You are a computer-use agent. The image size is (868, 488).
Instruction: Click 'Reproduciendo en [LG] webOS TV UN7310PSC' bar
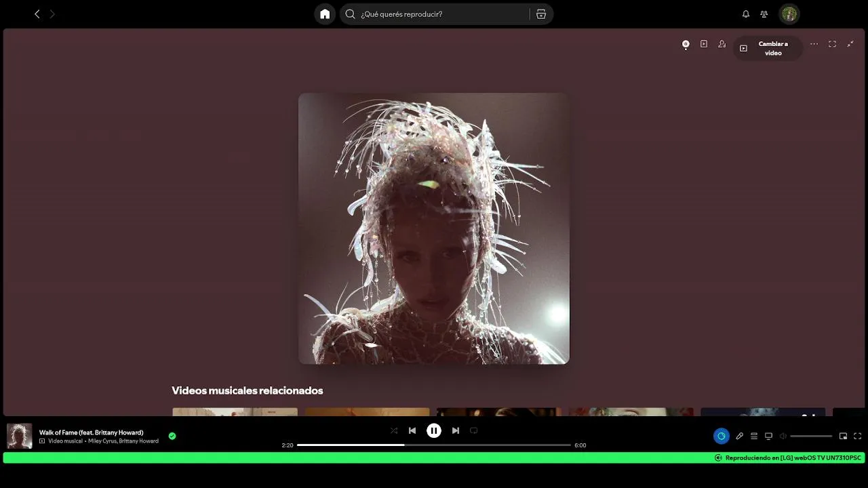[x=434, y=458]
